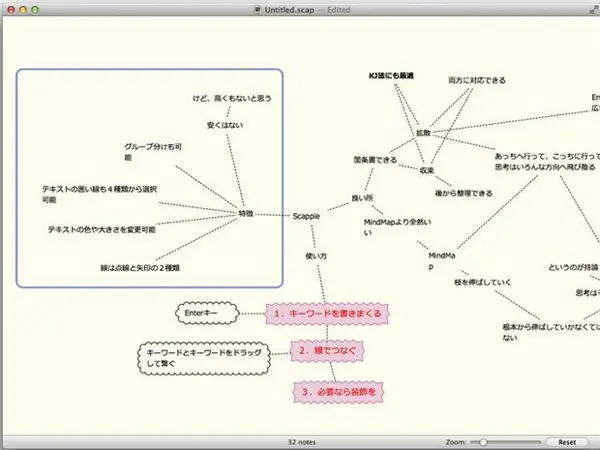The image size is (600, 450).
Task: Select the "根本から伸ばしていかなくて" note
Action: 551,332
